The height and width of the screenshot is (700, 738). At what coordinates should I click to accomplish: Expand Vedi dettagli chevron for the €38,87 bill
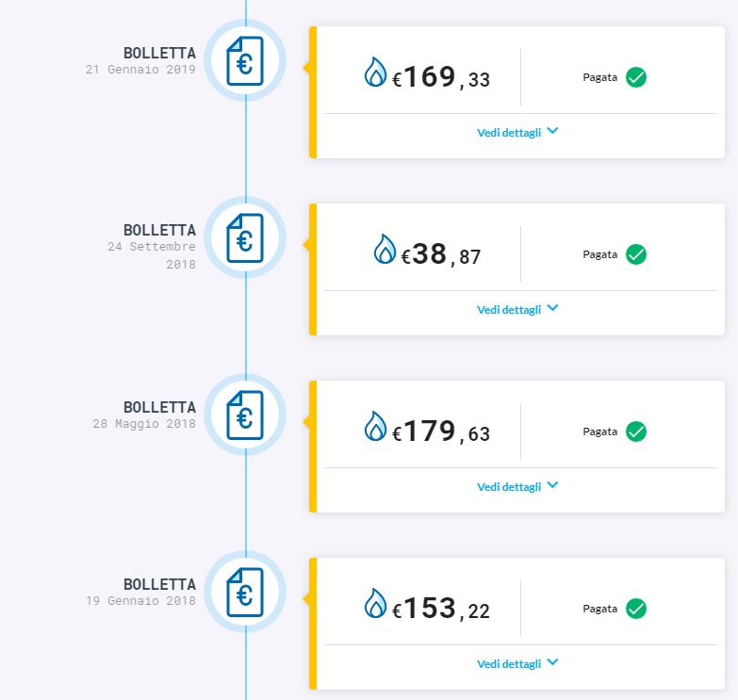(x=553, y=308)
